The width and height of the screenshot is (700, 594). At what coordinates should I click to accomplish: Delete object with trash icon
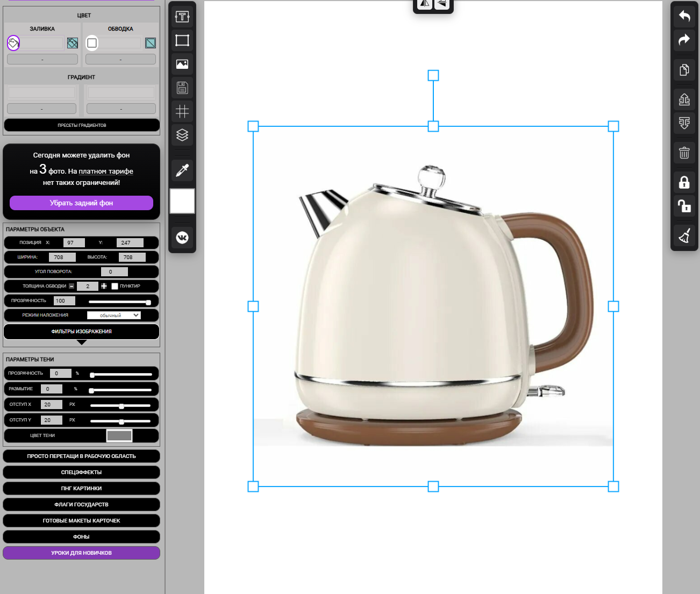click(x=684, y=153)
